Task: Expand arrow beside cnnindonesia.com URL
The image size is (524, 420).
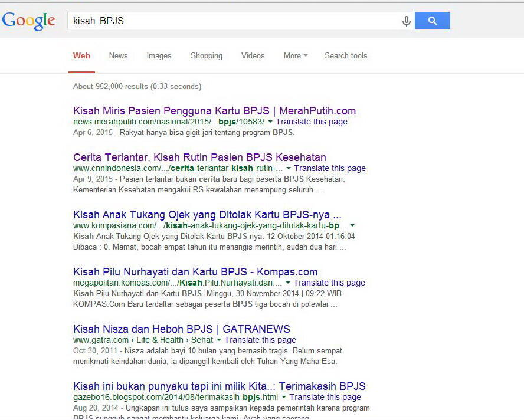Action: 289,168
